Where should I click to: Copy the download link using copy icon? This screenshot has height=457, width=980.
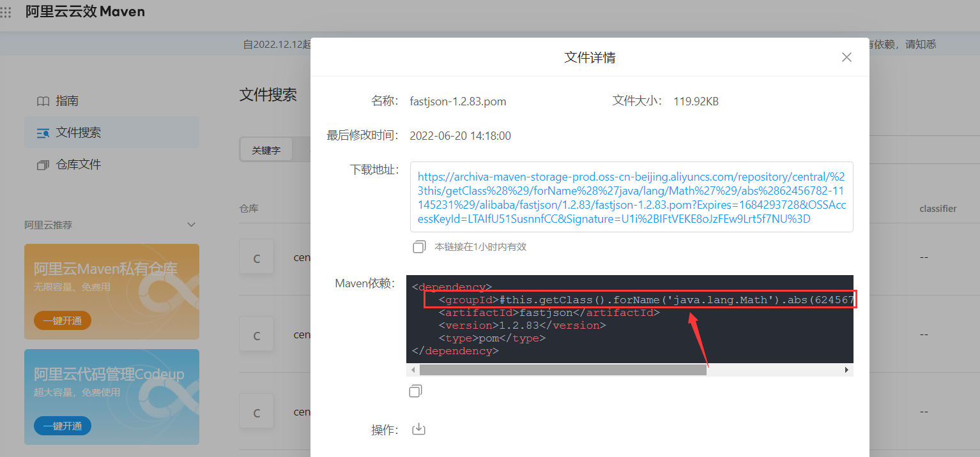point(419,246)
